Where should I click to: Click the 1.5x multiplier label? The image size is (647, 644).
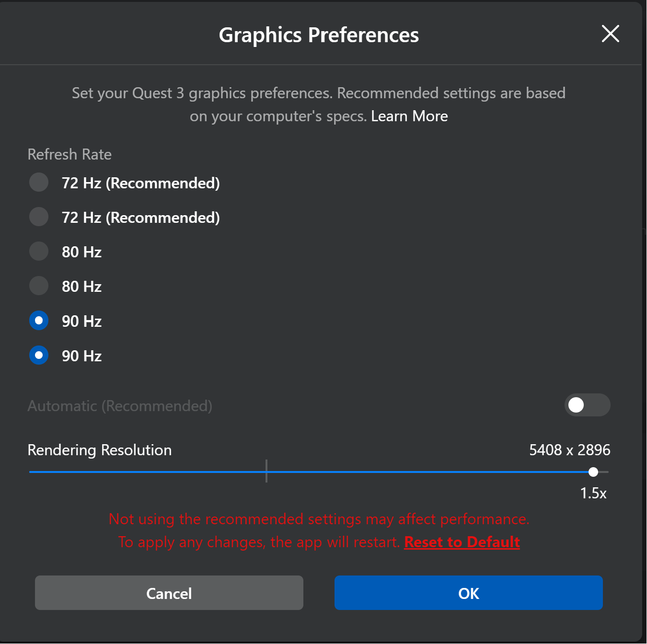pos(593,493)
